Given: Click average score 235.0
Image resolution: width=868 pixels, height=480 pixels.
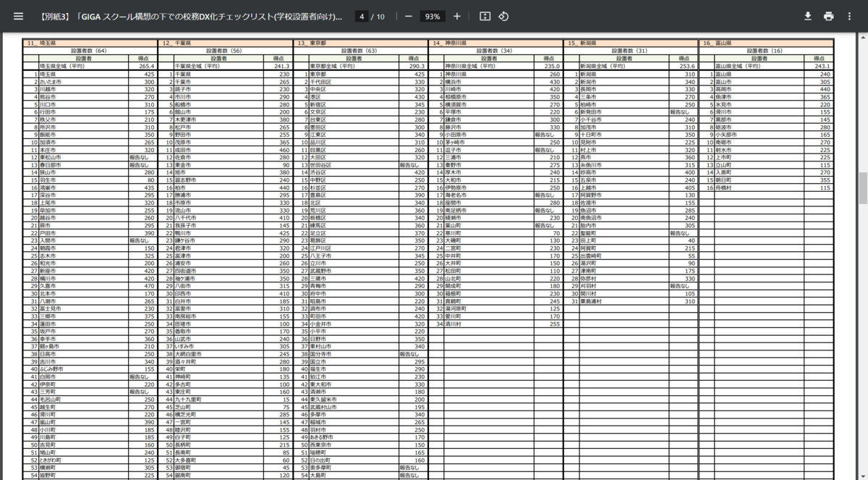Looking at the screenshot, I should click(552, 66).
